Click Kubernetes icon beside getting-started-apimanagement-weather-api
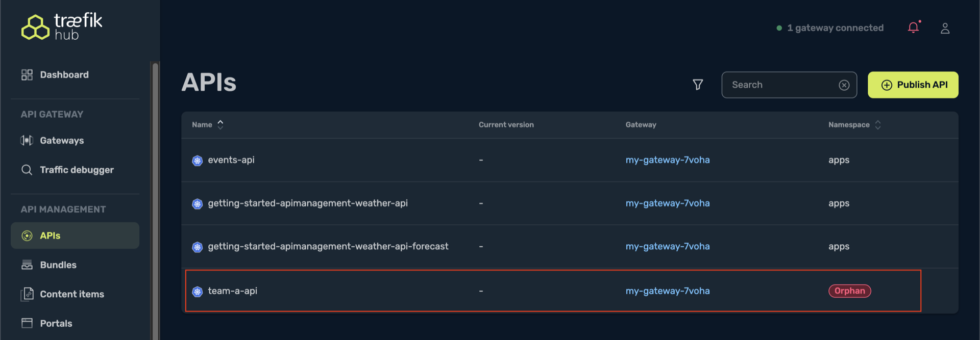Screen dimensions: 980x340 [198, 204]
